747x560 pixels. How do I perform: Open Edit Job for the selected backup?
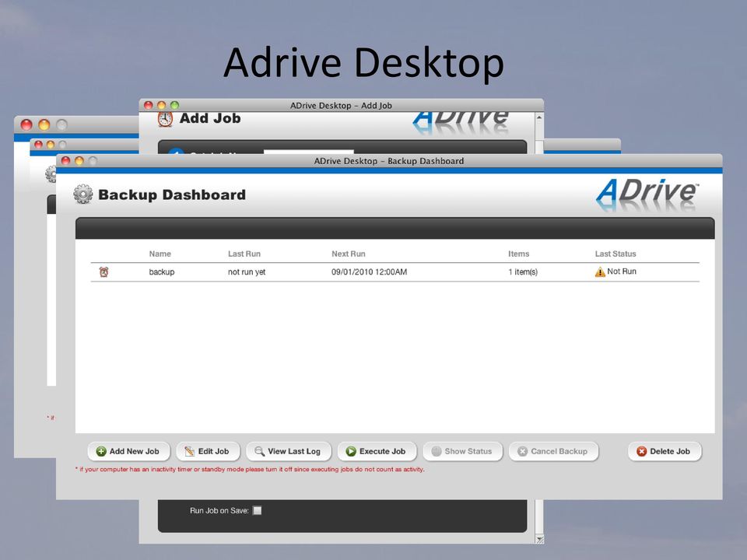(208, 451)
